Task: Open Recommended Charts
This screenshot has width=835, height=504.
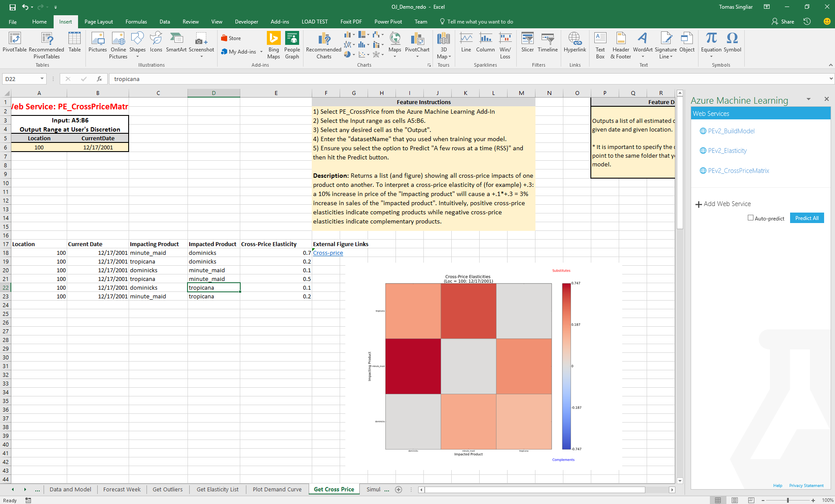Action: [x=324, y=45]
